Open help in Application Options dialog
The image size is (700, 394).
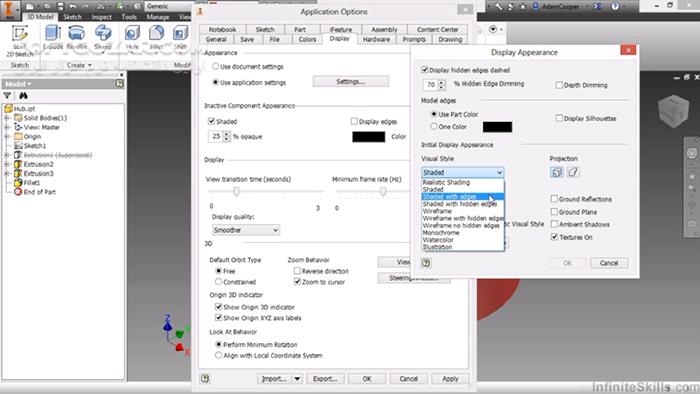(205, 378)
